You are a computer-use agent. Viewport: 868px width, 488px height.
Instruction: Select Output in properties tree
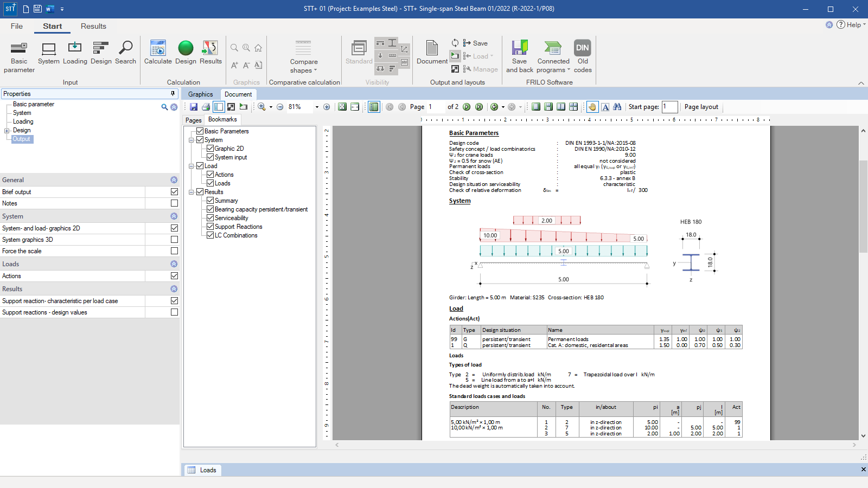22,139
